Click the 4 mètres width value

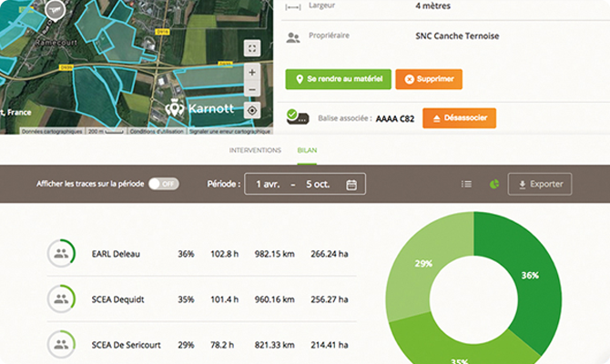coord(433,5)
